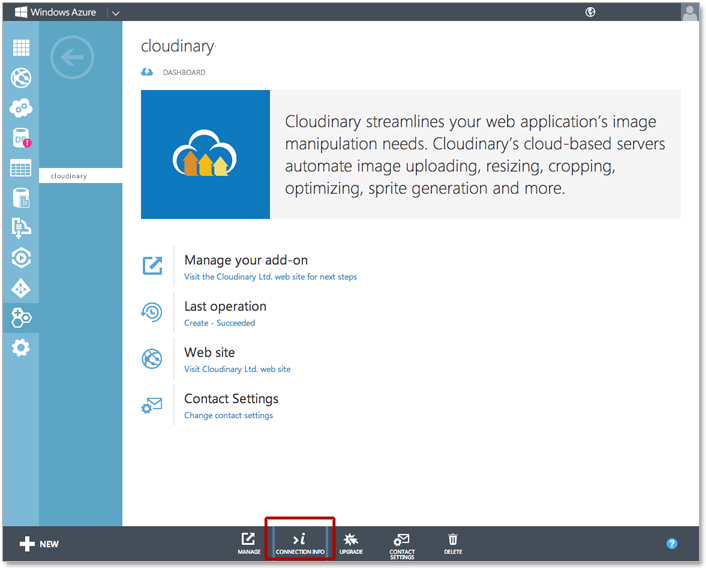Click the Last operation clock icon
The image size is (706, 568).
(152, 312)
